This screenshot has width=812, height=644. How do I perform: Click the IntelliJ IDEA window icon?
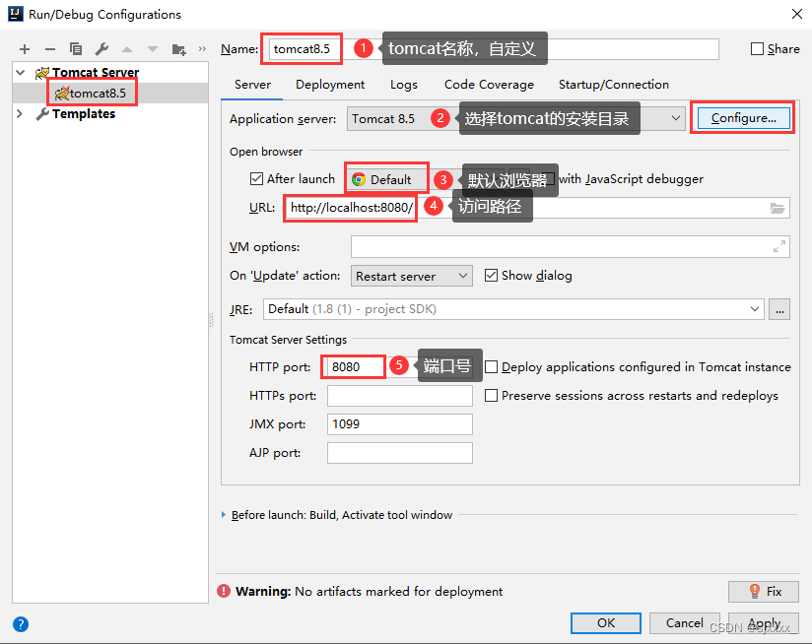pos(16,14)
